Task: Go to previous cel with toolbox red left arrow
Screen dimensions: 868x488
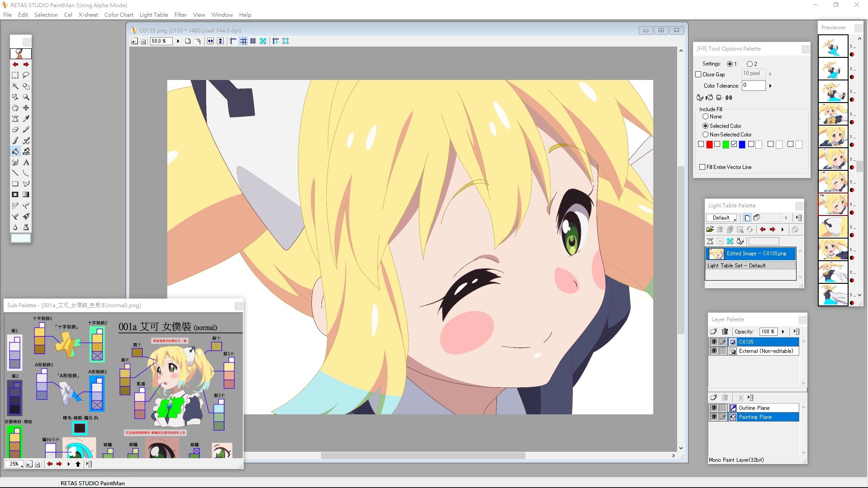Action: [15, 65]
